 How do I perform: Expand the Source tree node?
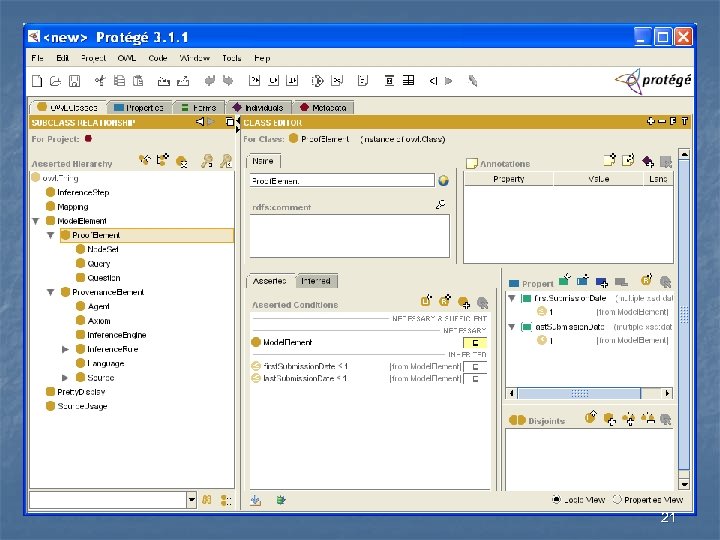65,378
